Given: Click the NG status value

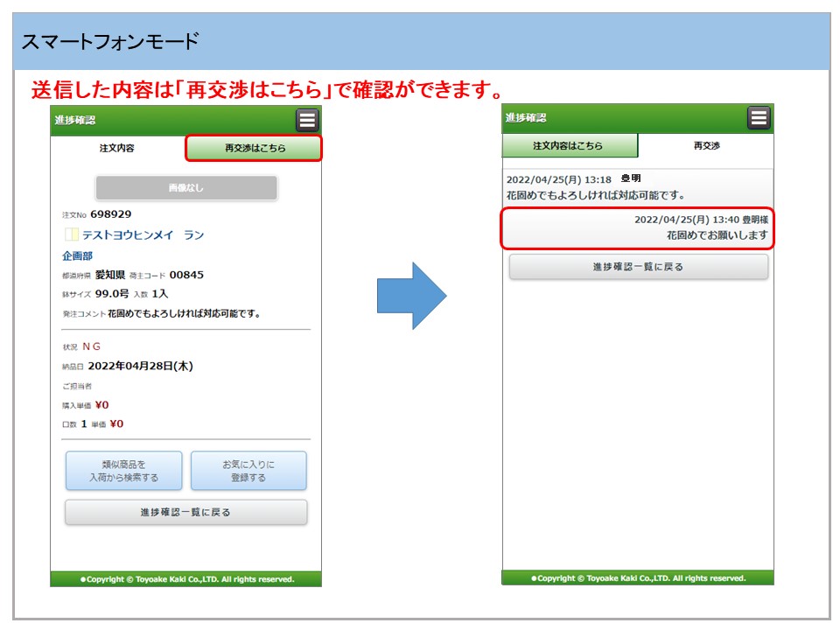Looking at the screenshot, I should pyautogui.click(x=91, y=346).
